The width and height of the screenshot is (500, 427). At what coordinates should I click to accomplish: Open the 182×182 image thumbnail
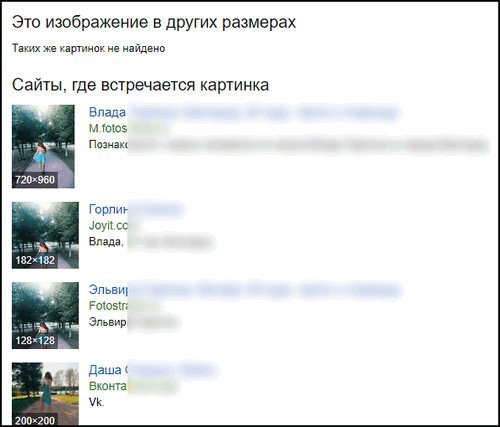coord(45,235)
